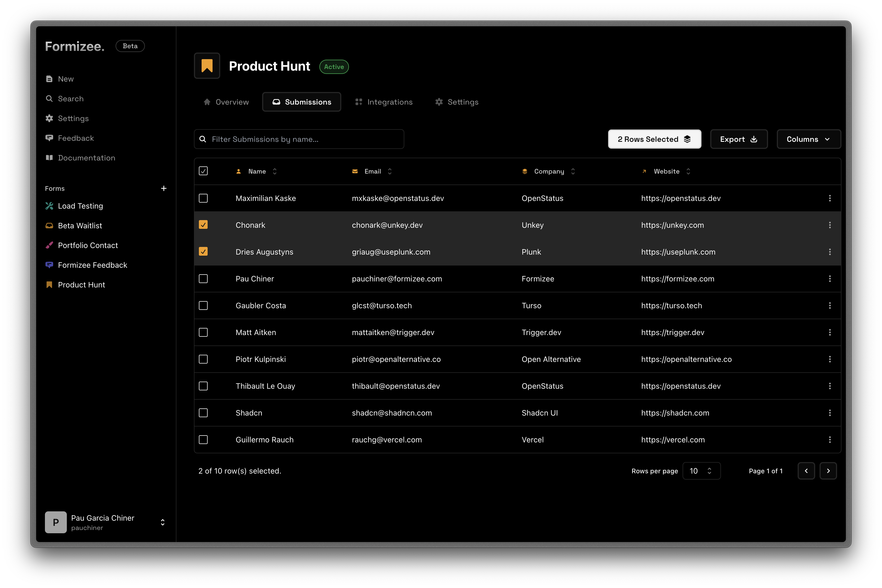Open the Columns dropdown
Image resolution: width=882 pixels, height=588 pixels.
(x=809, y=139)
